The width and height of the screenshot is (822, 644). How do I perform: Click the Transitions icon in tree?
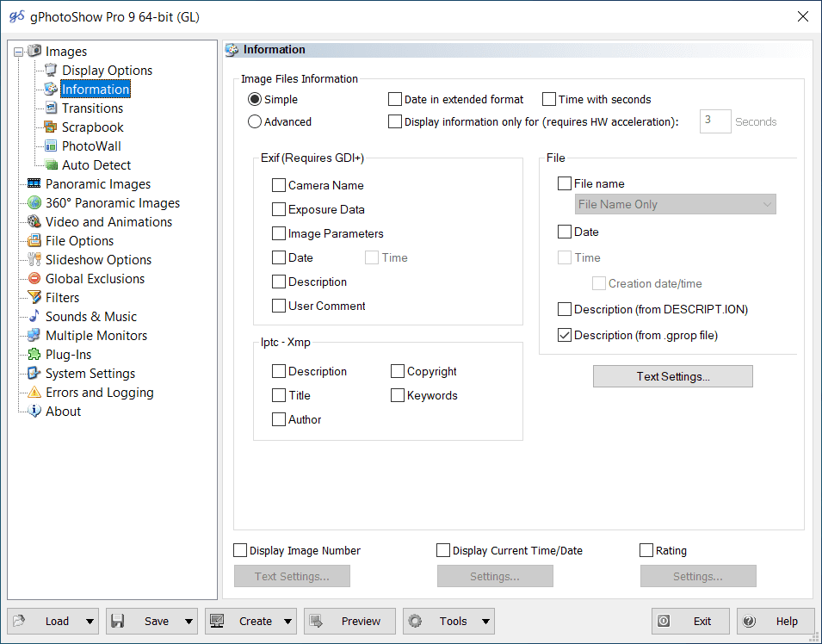pos(51,108)
